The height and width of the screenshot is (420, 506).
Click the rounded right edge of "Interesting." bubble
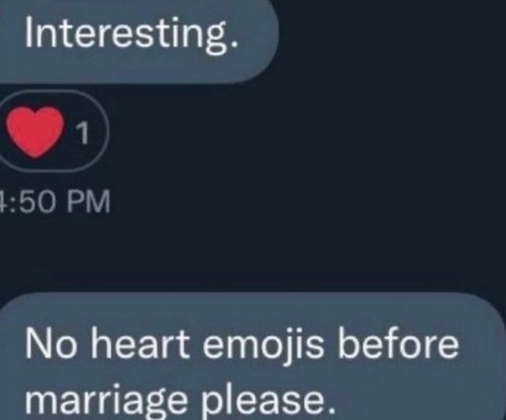pyautogui.click(x=269, y=37)
